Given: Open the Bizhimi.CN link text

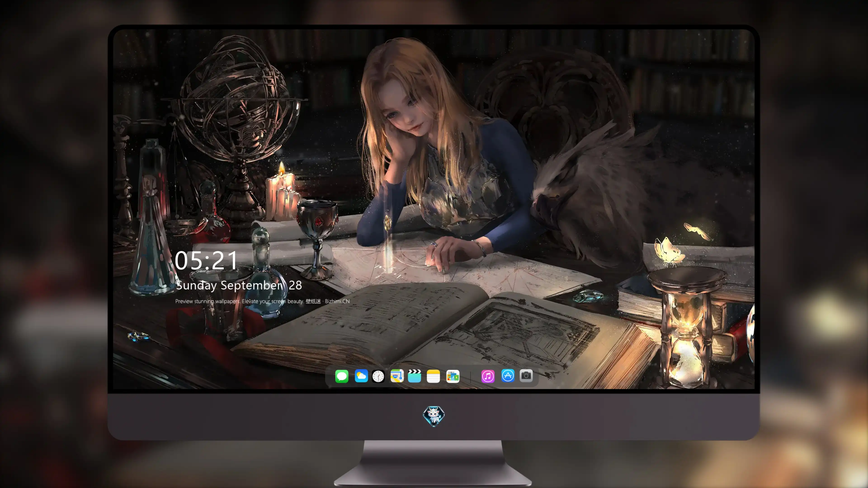Looking at the screenshot, I should point(337,301).
